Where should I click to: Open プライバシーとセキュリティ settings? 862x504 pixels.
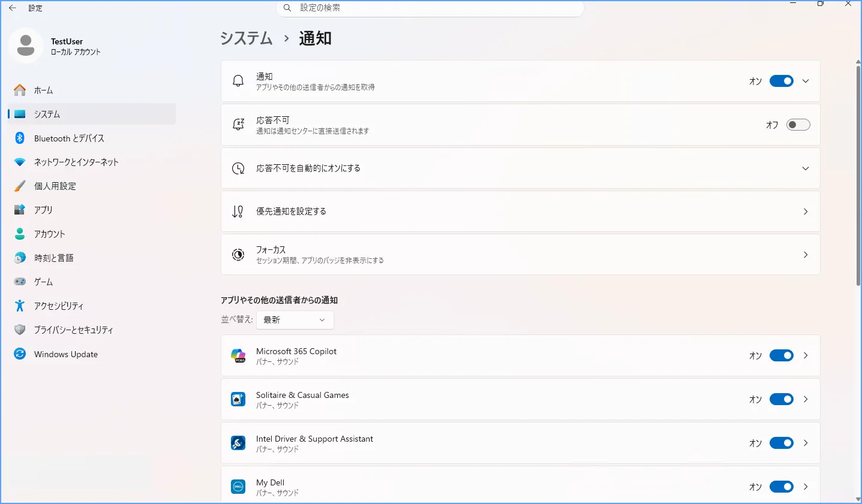(92, 330)
